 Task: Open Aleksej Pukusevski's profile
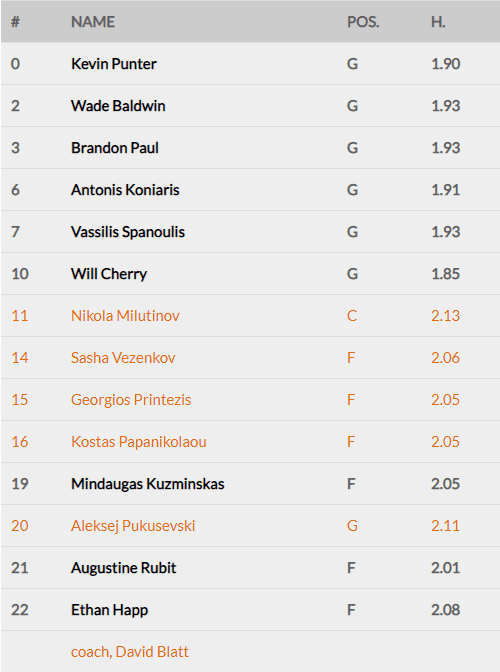click(x=133, y=526)
